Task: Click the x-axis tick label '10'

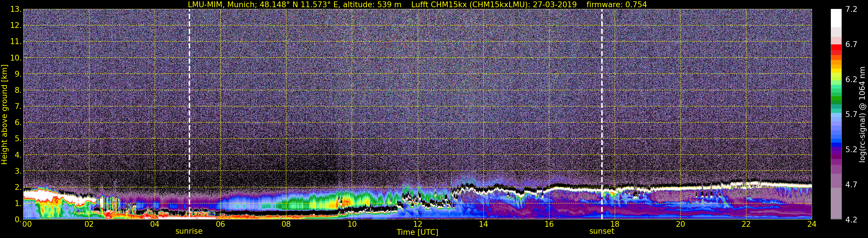Action: coord(352,224)
